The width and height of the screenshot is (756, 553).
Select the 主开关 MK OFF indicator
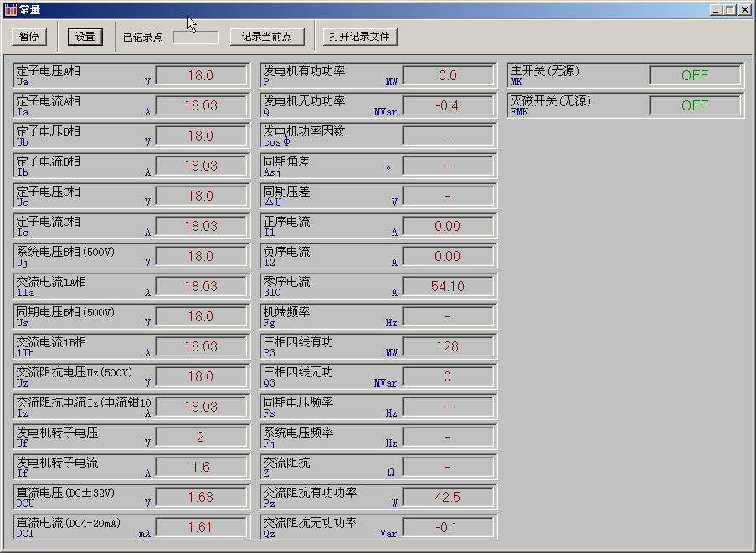pyautogui.click(x=694, y=75)
